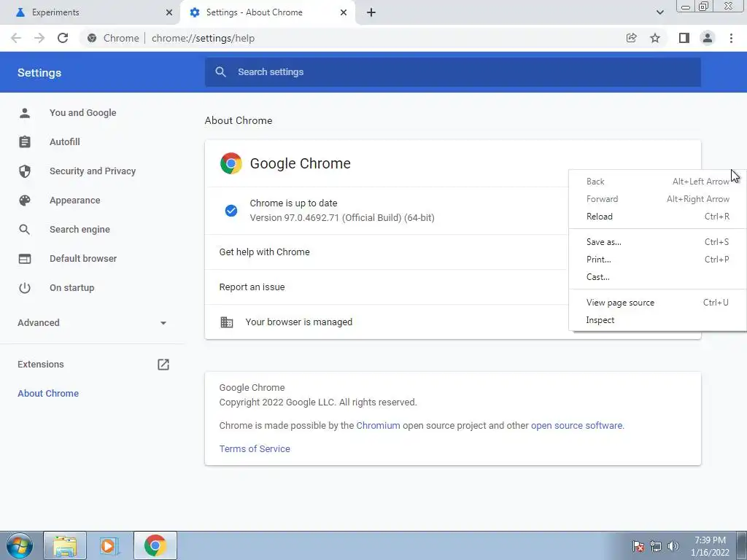Choose View page source from context menu
Screen dimensions: 747x560
click(657, 303)
